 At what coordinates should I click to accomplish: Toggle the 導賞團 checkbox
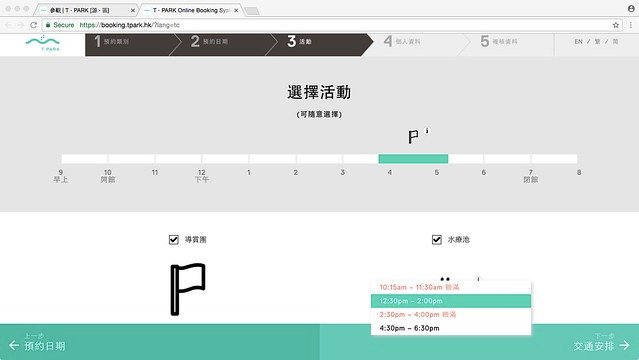tap(174, 239)
